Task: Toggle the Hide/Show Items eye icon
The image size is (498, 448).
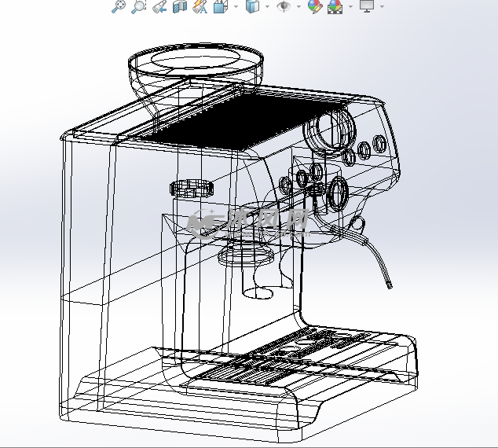Action: coord(284,6)
